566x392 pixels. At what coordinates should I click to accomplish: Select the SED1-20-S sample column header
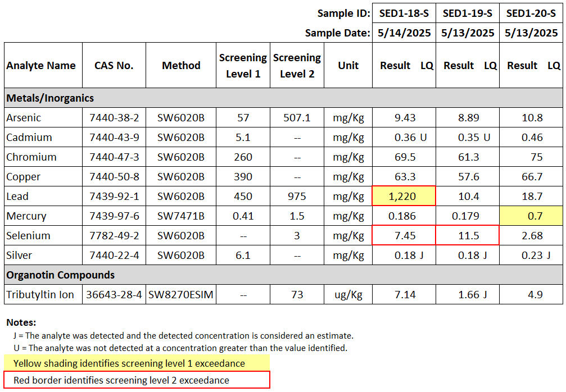click(x=530, y=13)
